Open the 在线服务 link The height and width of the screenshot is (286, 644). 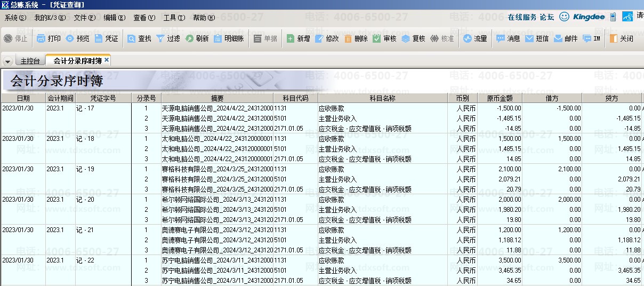pyautogui.click(x=522, y=17)
